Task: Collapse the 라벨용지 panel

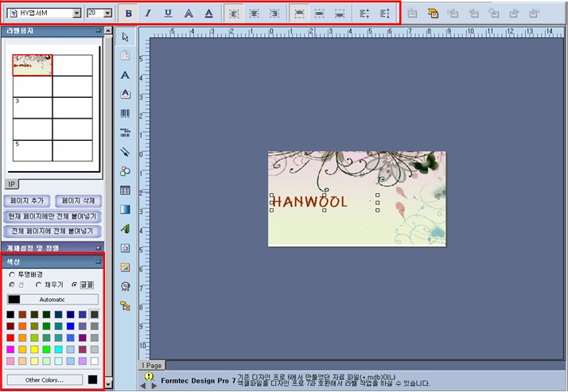Action: coord(98,31)
